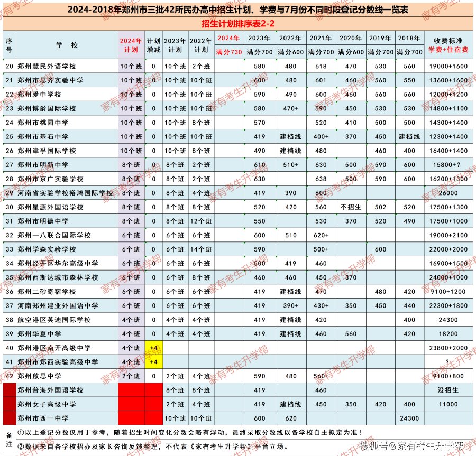Select school name 郑州慧民外语学校
476x456 pixels.
click(47, 67)
